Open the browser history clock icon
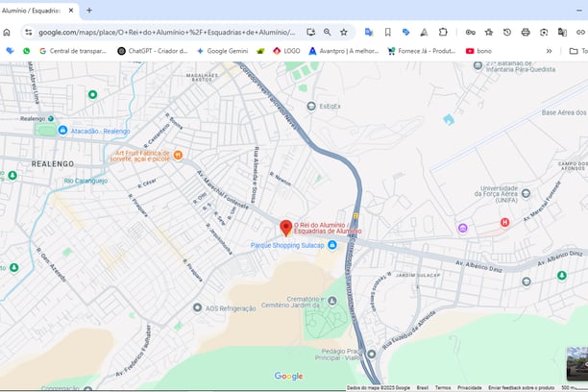Viewport: 588px width, 392px height. [x=507, y=33]
